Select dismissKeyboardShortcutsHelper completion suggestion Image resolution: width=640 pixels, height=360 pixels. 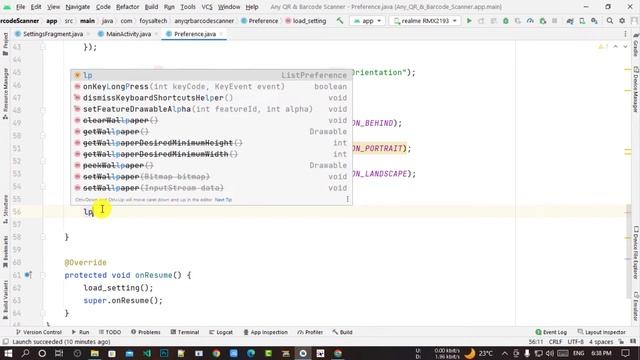[x=211, y=98]
